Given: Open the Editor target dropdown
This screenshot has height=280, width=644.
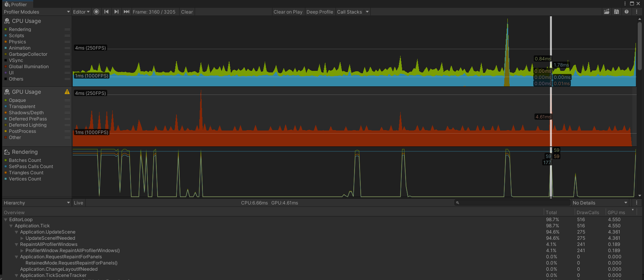Looking at the screenshot, I should click(81, 12).
